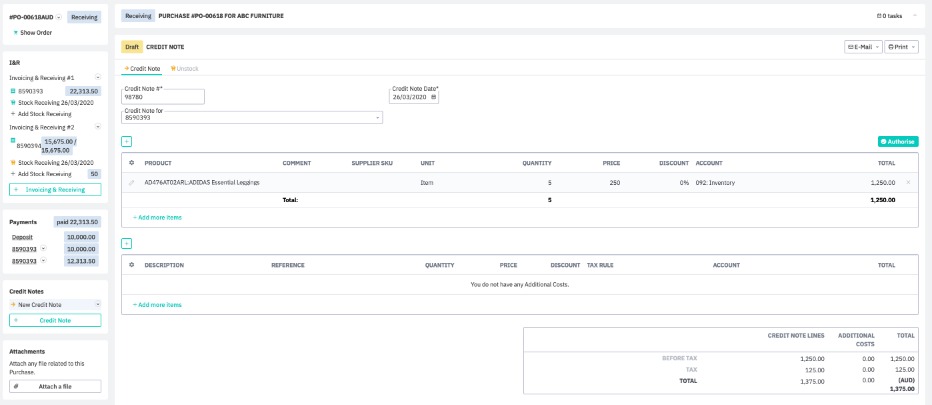This screenshot has width=932, height=405.
Task: Collapse the Invoicing & Receiving #2 section
Action: [x=97, y=127]
